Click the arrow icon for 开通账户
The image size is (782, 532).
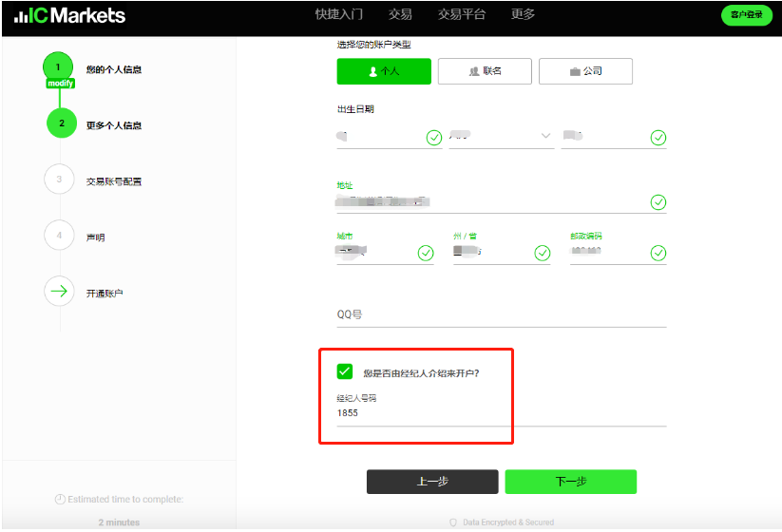click(x=59, y=292)
